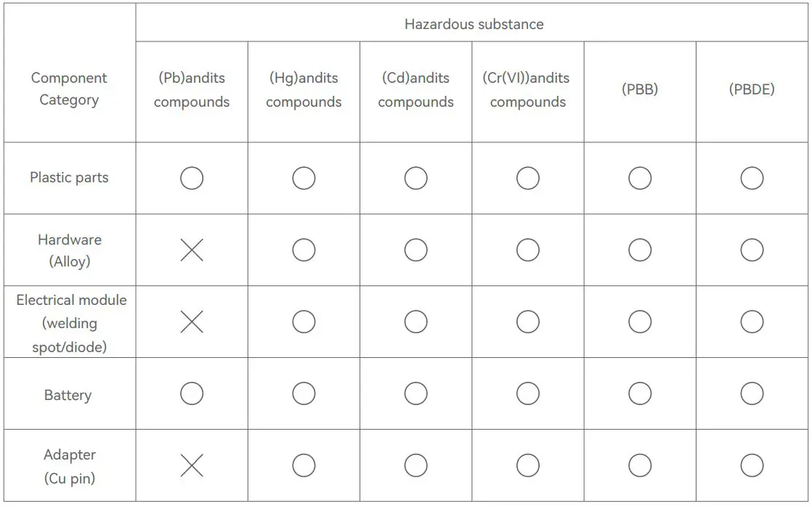812x506 pixels.
Task: Select the "Battery" row label
Action: (68, 396)
